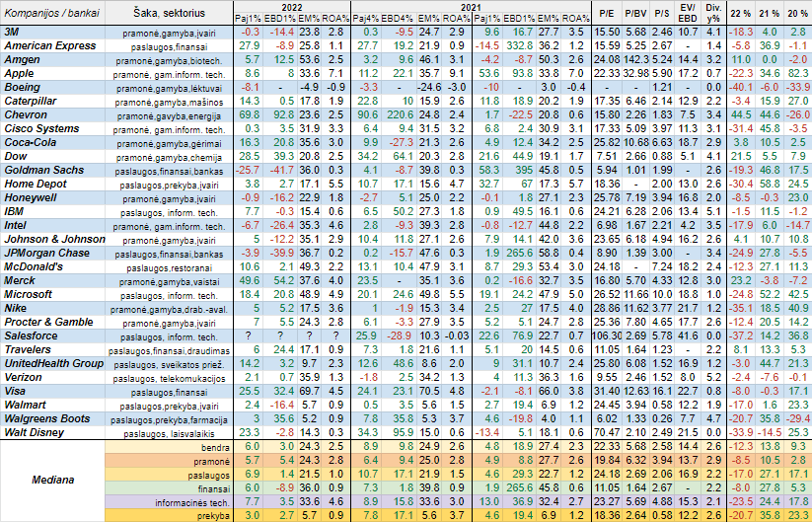The height and width of the screenshot is (522, 812).
Task: Click the Merck company cell
Action: tap(53, 280)
